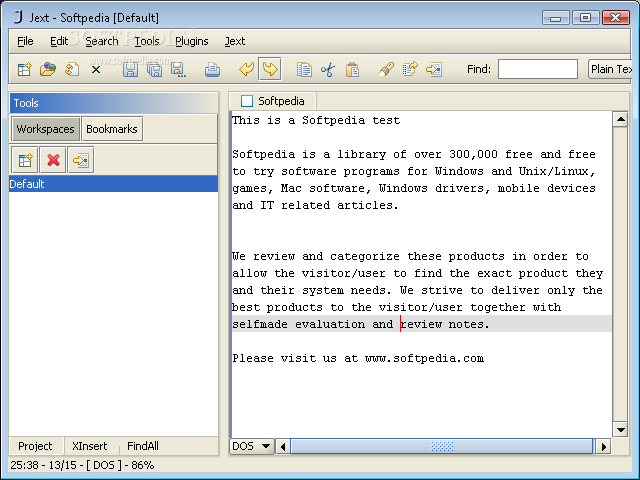This screenshot has width=640, height=480.
Task: Select the Project bottom tab
Action: (x=35, y=446)
